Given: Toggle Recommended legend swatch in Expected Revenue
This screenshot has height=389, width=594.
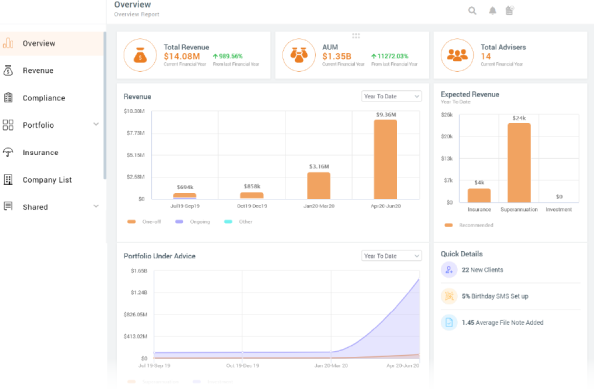Looking at the screenshot, I should pyautogui.click(x=449, y=225).
